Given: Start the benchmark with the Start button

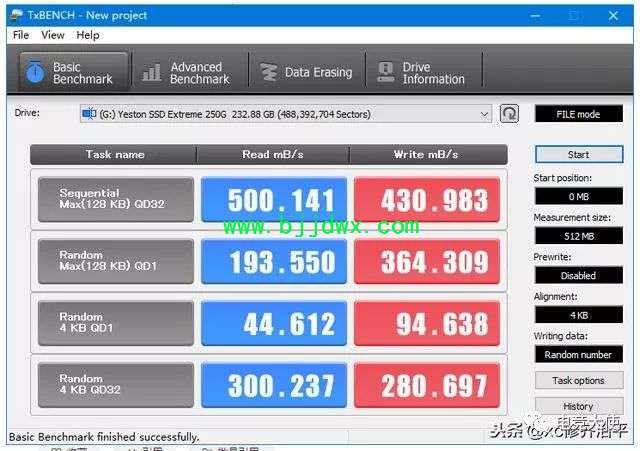Looking at the screenshot, I should pyautogui.click(x=579, y=155).
